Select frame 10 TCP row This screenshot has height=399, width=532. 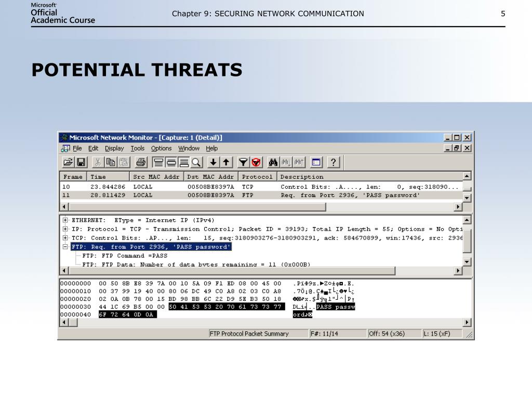coord(261,187)
